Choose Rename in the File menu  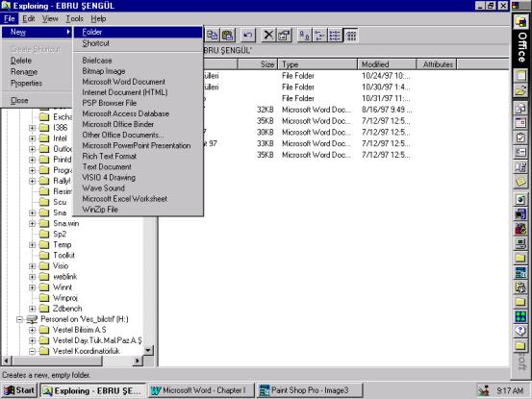[x=37, y=72]
